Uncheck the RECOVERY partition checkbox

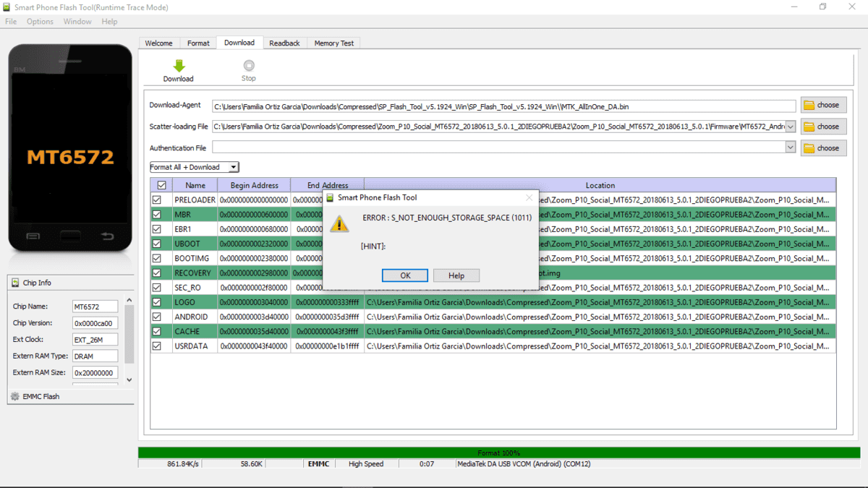[157, 273]
